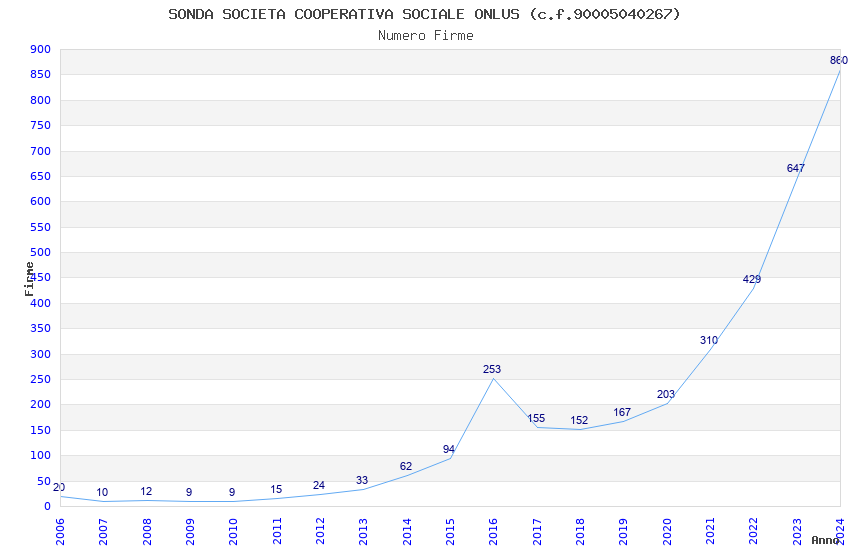Select the data label 167
Image resolution: width=850 pixels, height=550 pixels.
pos(622,412)
